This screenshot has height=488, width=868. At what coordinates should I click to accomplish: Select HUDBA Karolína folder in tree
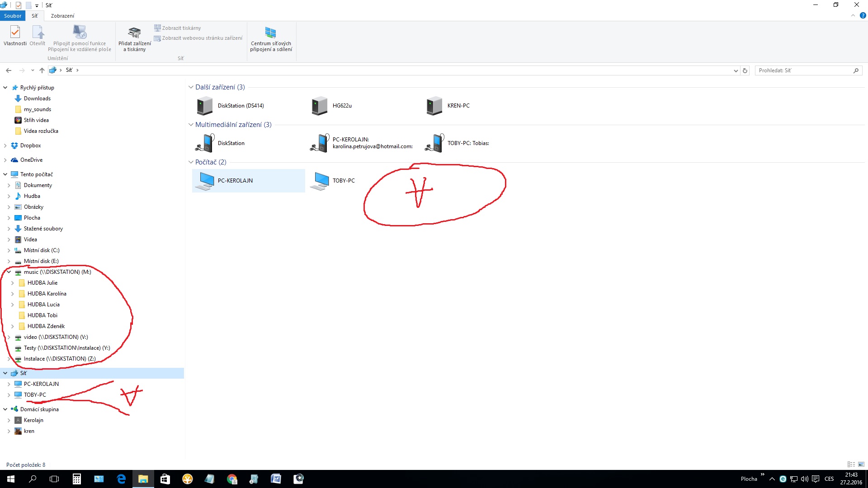47,294
